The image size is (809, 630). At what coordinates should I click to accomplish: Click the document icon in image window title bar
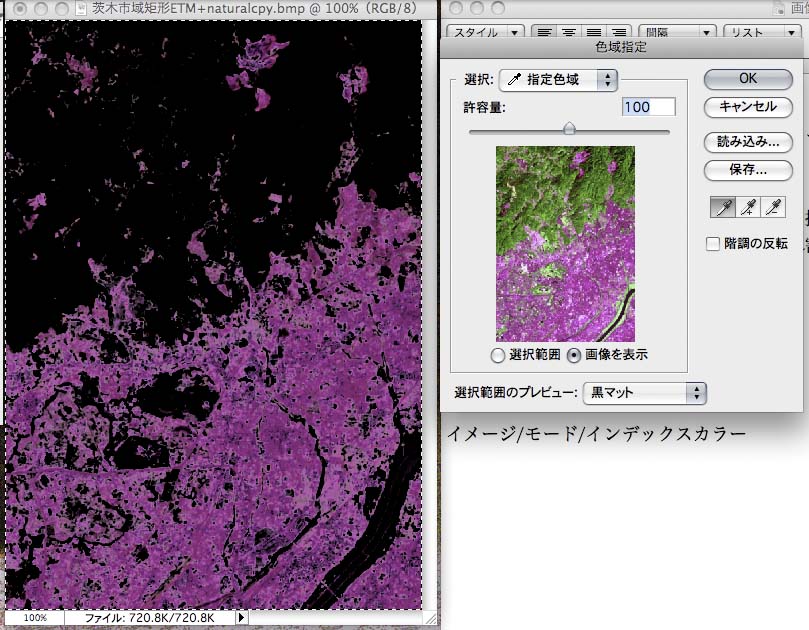click(x=80, y=8)
